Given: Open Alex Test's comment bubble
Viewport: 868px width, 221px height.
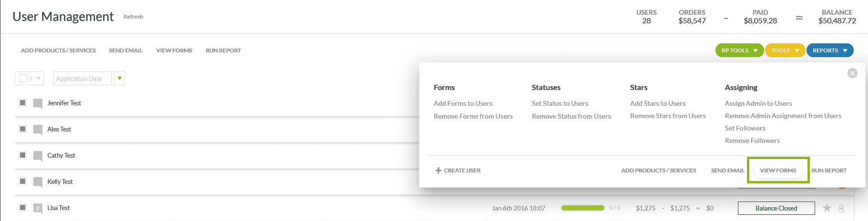Looking at the screenshot, I should [38, 130].
